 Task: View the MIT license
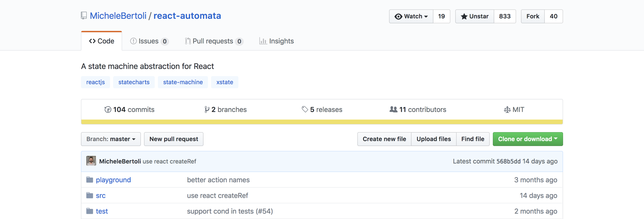point(514,110)
